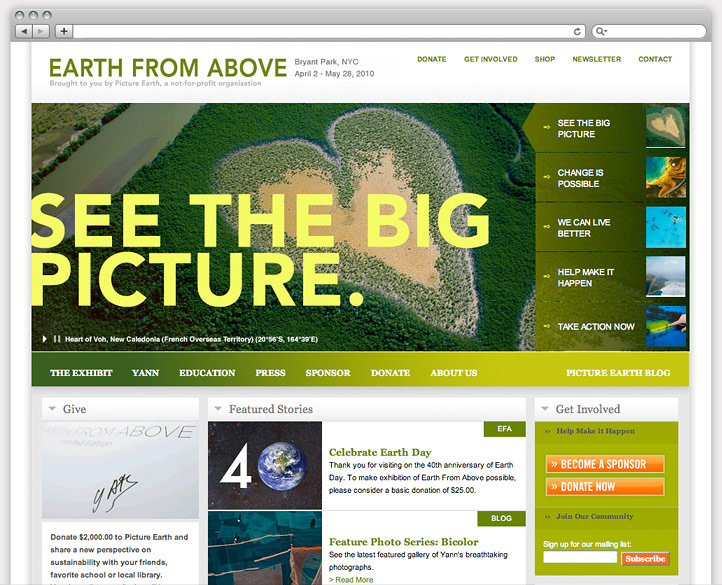Open THE EXHIBIT in green navigation bar
The width and height of the screenshot is (722, 585).
81,373
